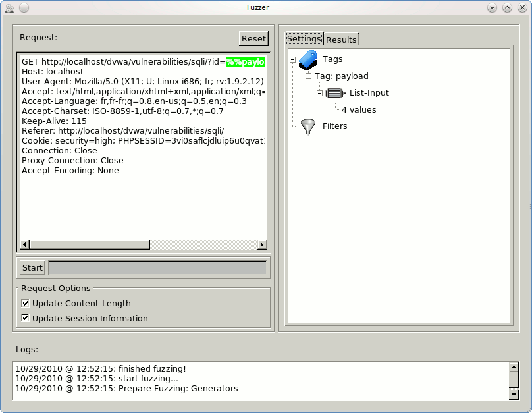Click the request scrollbar right arrow
The width and height of the screenshot is (532, 413).
(x=262, y=245)
